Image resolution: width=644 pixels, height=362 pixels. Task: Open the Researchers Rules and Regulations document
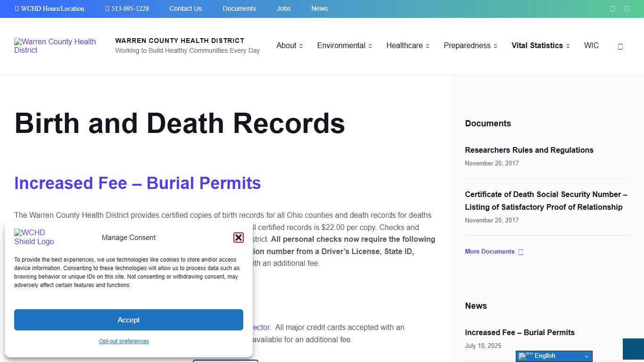coord(529,150)
